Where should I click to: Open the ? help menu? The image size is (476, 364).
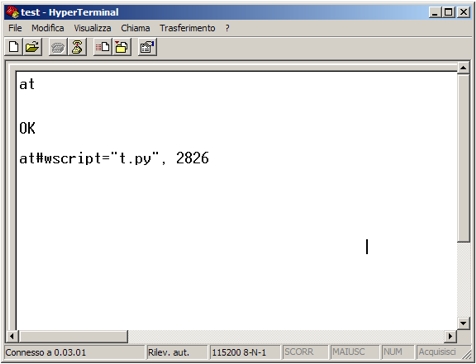pos(227,28)
